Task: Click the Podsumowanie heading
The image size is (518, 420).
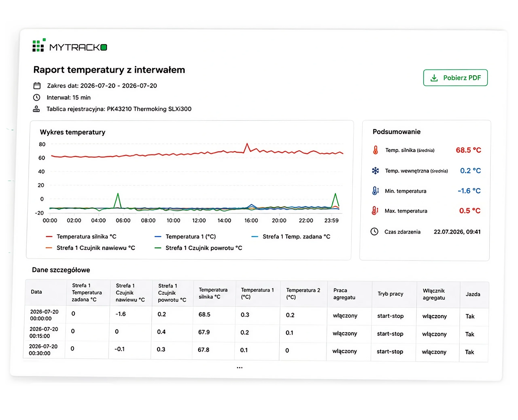Action: click(x=397, y=132)
